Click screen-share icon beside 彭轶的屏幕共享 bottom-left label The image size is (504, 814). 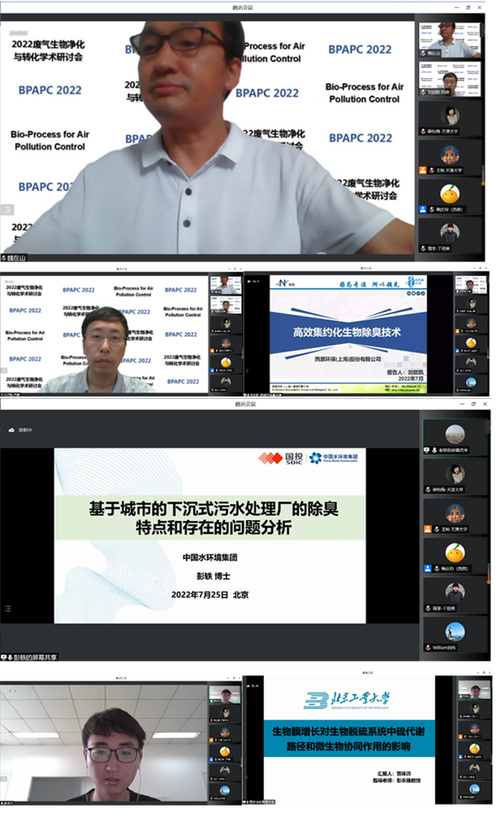(4, 656)
